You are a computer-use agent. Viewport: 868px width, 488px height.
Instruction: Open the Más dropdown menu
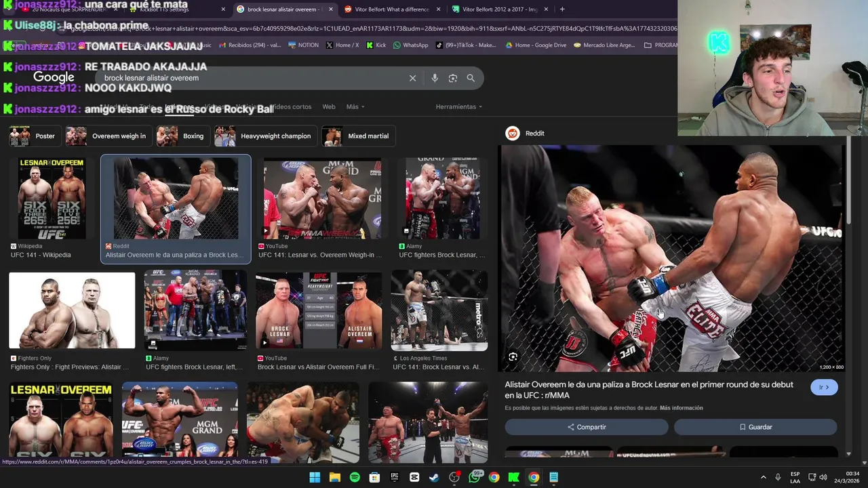(x=355, y=106)
